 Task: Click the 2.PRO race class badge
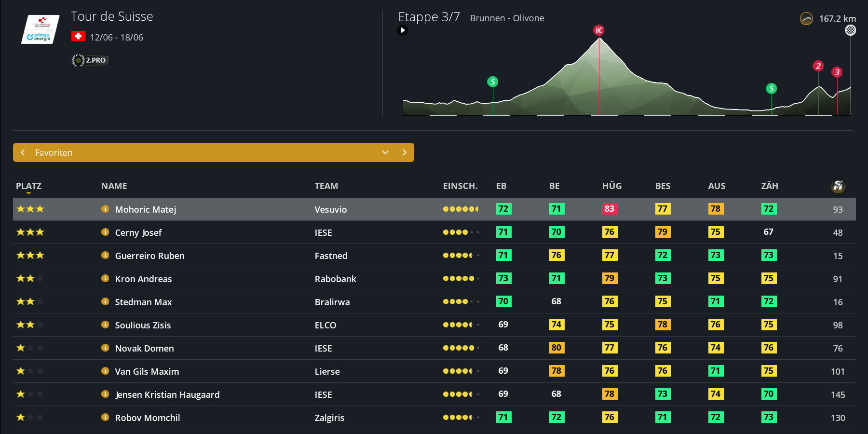click(91, 60)
